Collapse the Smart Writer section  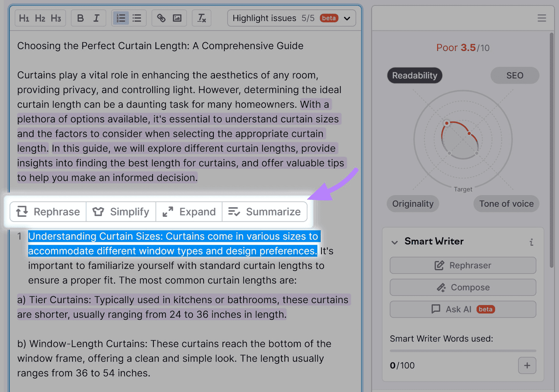click(x=395, y=242)
